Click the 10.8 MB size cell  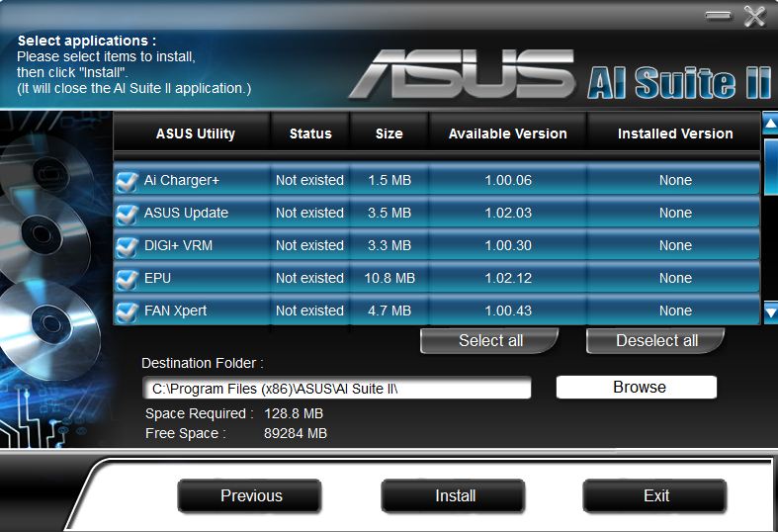(x=389, y=278)
